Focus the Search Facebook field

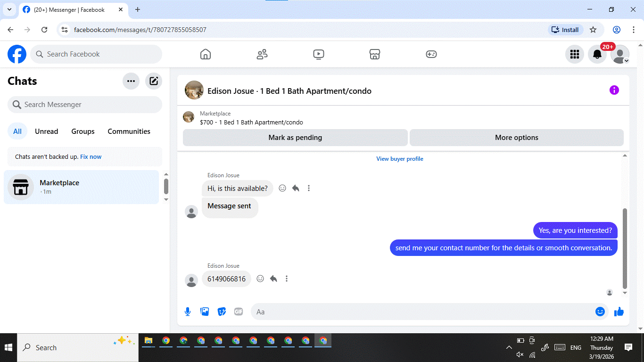click(96, 54)
